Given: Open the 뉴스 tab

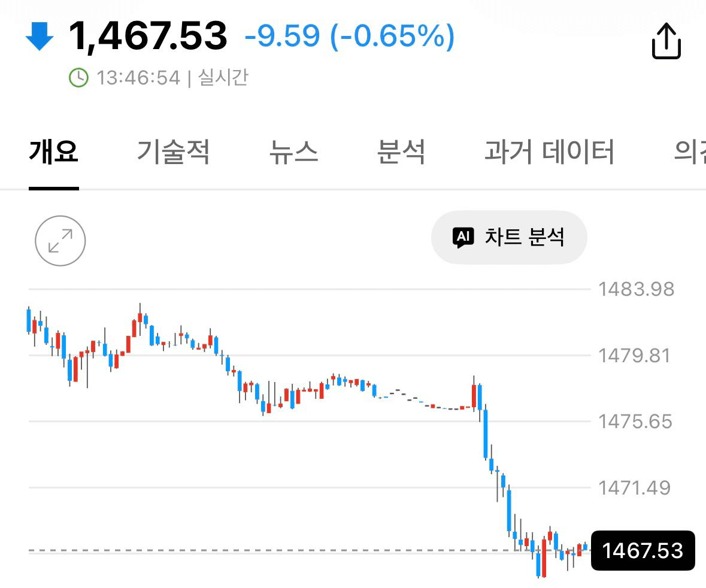Looking at the screenshot, I should 293,151.
